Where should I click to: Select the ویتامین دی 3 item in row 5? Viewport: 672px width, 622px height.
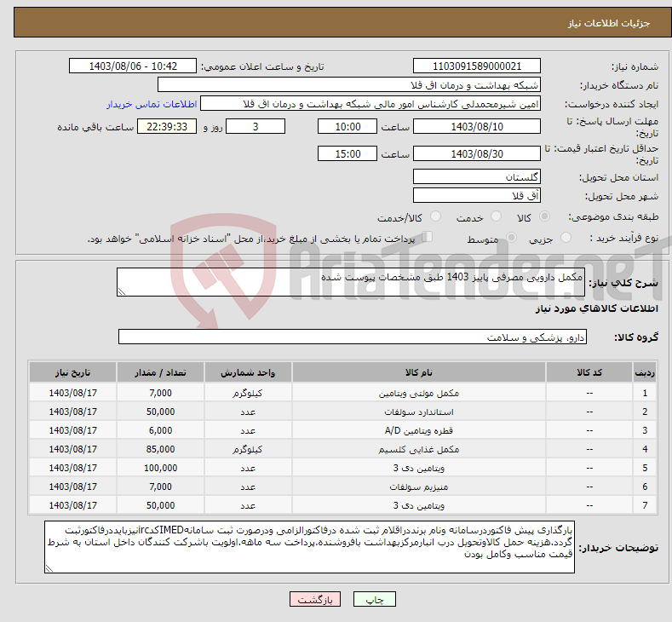click(x=419, y=468)
